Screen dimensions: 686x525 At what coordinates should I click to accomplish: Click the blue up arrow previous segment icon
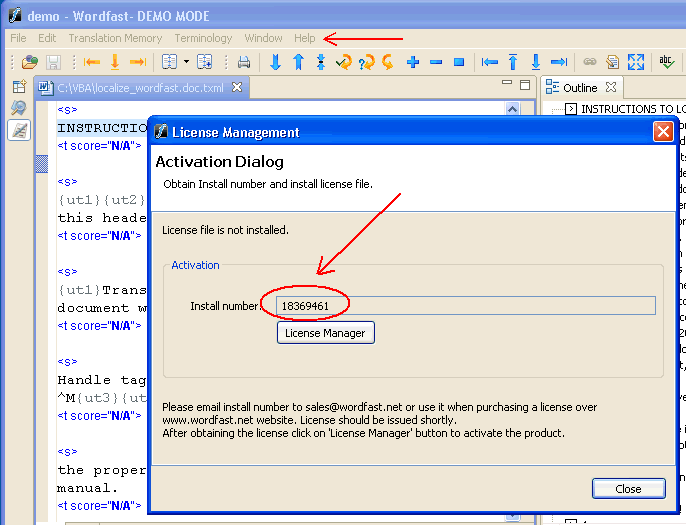point(298,62)
